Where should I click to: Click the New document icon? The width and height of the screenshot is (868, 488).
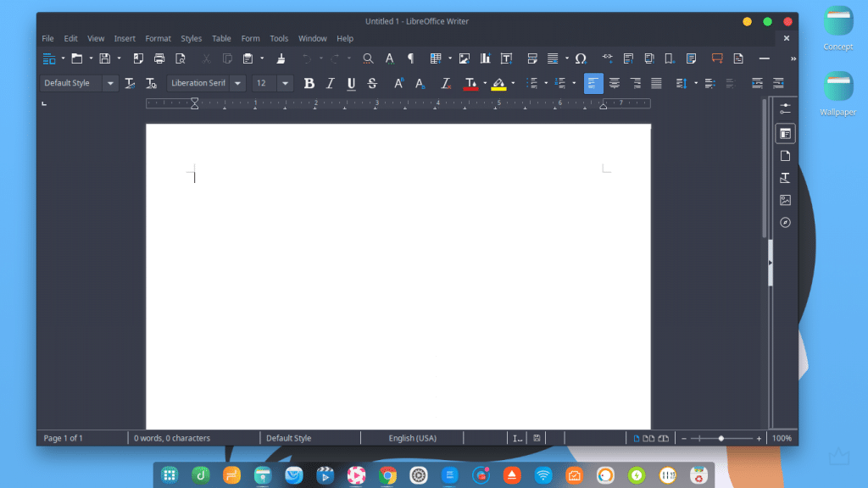click(x=49, y=58)
